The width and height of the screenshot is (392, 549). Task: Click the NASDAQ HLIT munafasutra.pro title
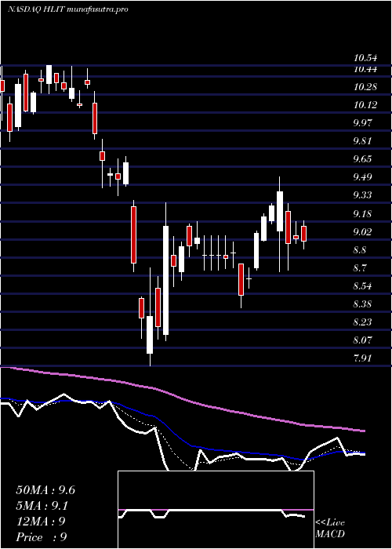click(67, 9)
